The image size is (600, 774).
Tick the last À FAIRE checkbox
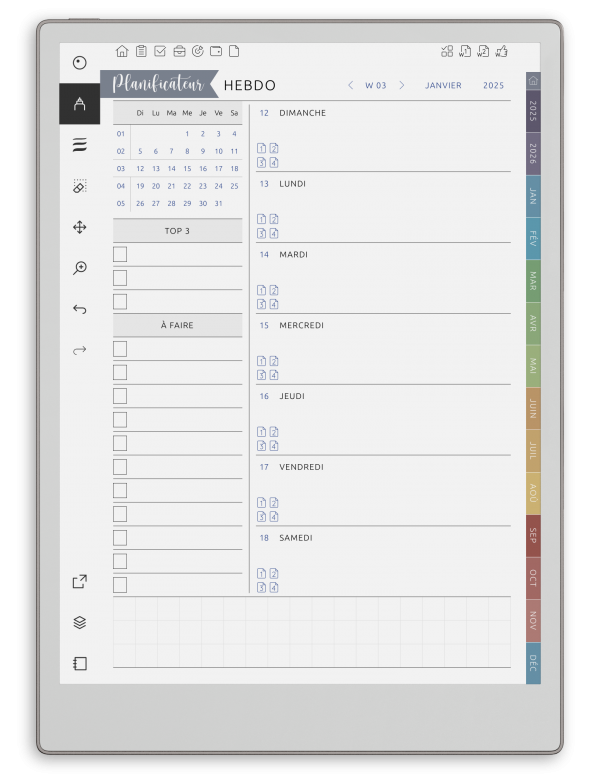(x=120, y=585)
